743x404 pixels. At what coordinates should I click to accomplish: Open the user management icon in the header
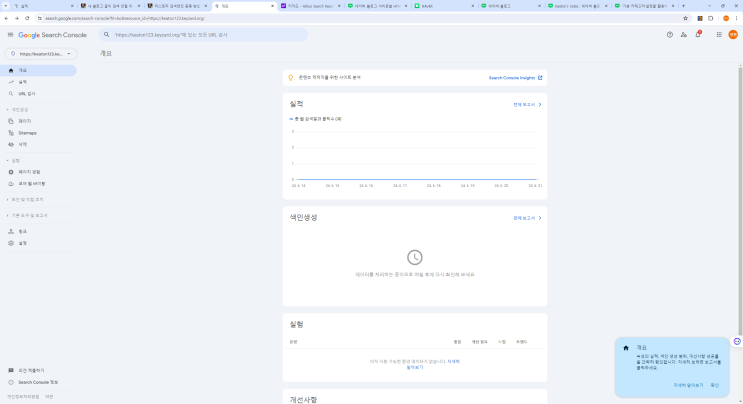pos(684,35)
